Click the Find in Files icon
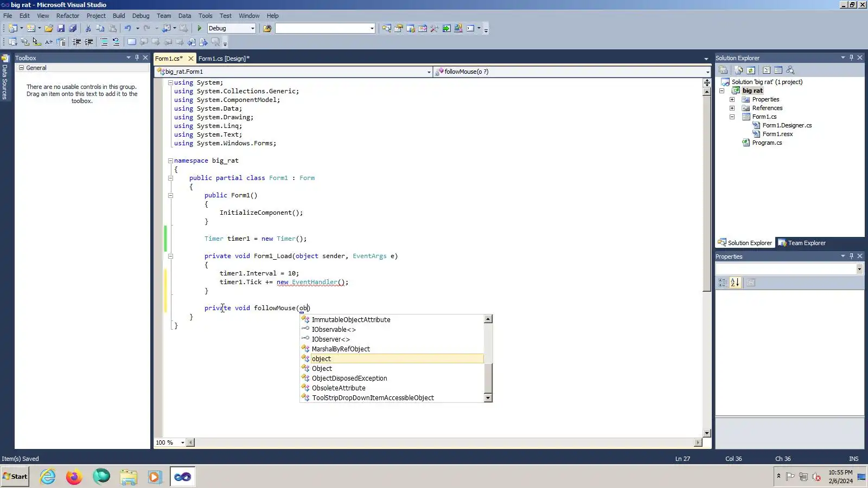868x488 pixels. pos(267,28)
